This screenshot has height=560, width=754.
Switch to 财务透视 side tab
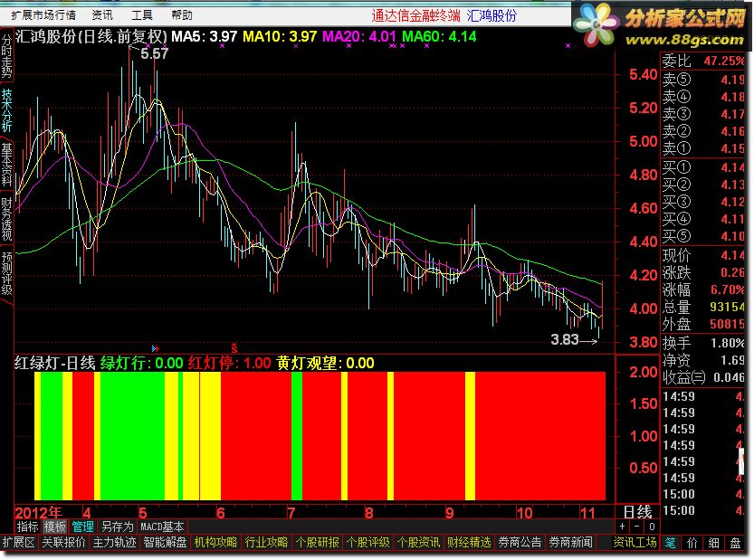click(6, 219)
